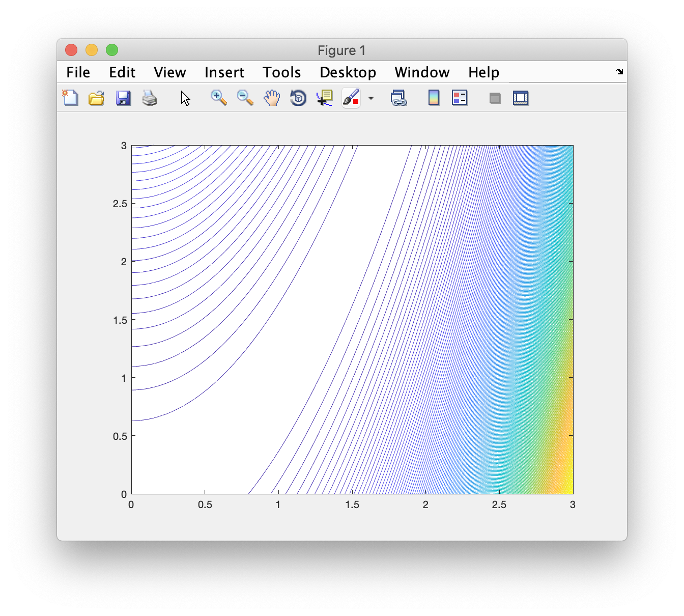Insert a colorbar using toolbar icon
The width and height of the screenshot is (684, 616).
[434, 98]
